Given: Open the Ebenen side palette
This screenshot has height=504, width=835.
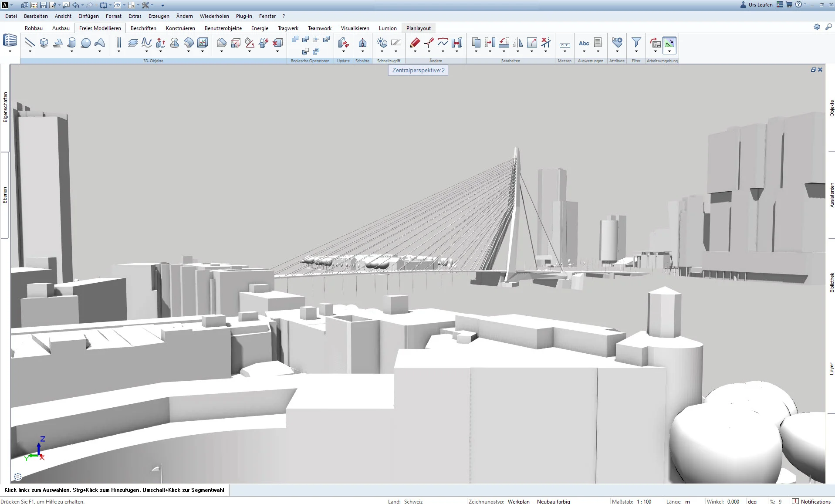Looking at the screenshot, I should (x=5, y=195).
